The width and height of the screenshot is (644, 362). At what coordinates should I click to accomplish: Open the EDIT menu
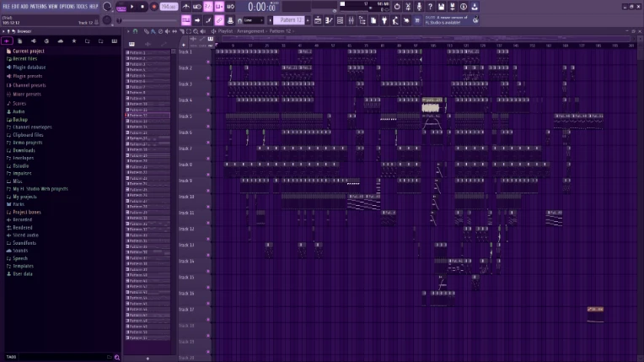15,7
